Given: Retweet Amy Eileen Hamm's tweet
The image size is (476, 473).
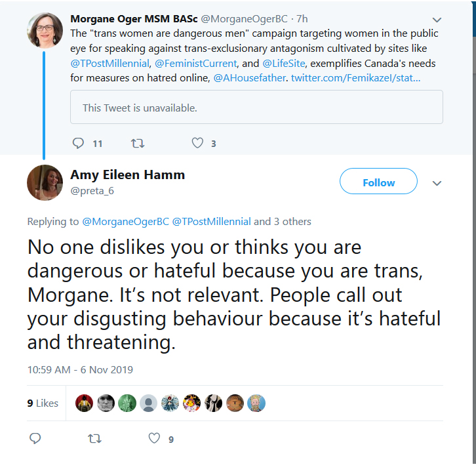Looking at the screenshot, I should click(x=94, y=438).
